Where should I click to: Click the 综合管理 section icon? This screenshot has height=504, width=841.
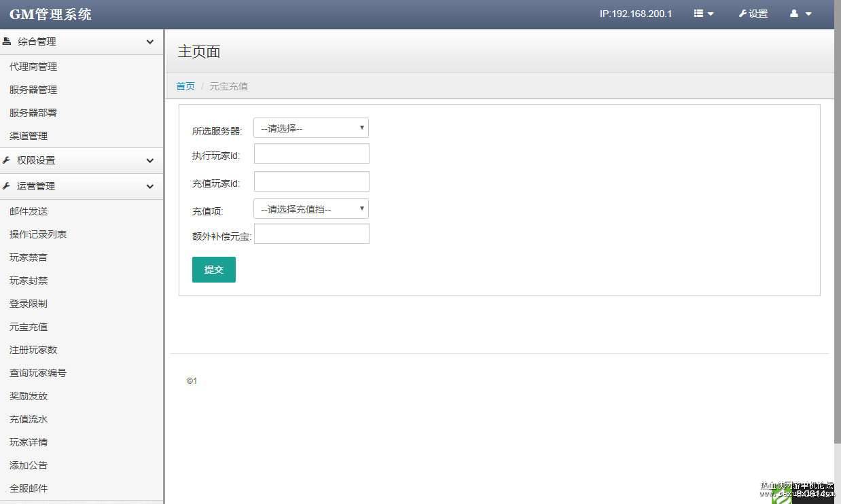tap(7, 41)
